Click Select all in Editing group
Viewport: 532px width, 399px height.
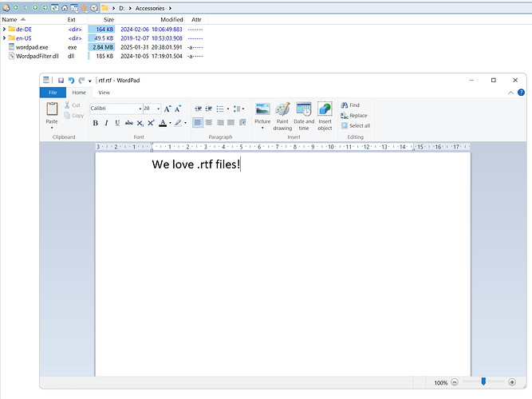356,125
